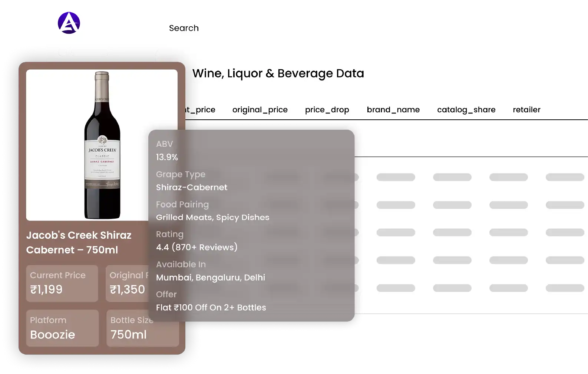Click the Current Price ₹1,199 tile
Screen dimensions: 588x374
pos(62,283)
